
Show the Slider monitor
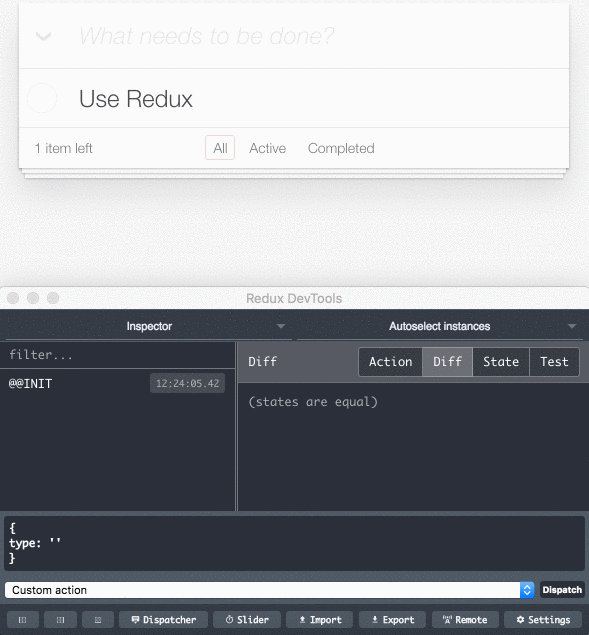(247, 620)
